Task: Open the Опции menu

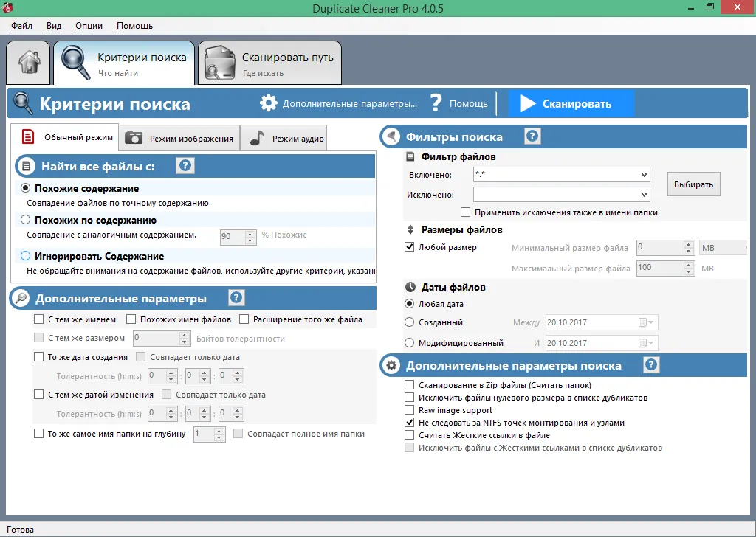Action: click(x=89, y=26)
